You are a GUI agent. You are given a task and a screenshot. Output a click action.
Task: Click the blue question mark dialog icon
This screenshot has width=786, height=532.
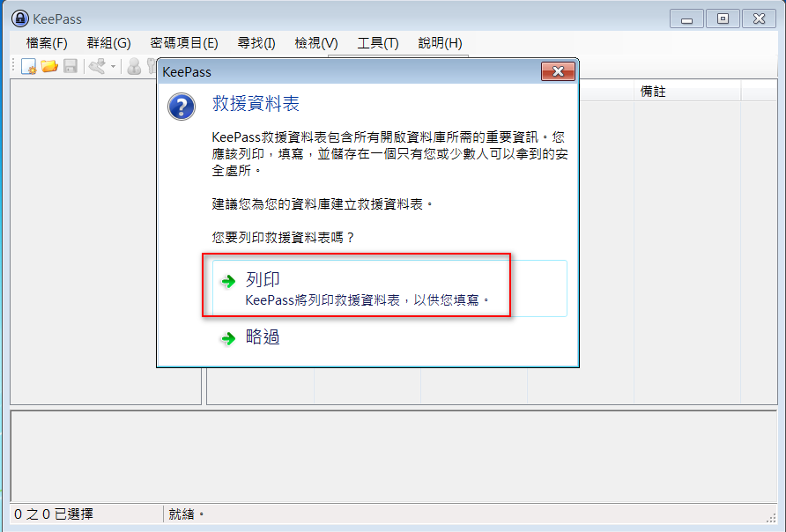tap(182, 107)
